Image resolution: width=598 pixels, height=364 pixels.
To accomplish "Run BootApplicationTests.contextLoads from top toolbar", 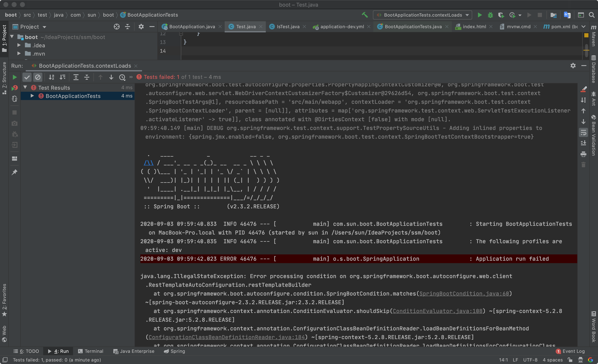I will click(480, 15).
